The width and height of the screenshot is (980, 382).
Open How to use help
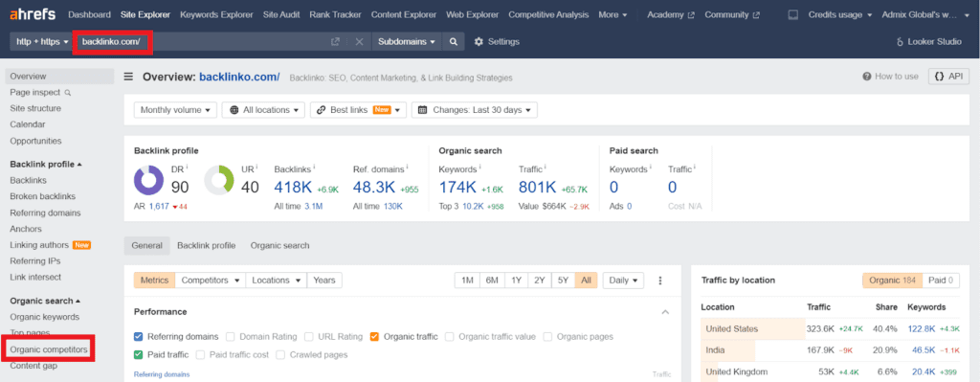pos(891,77)
